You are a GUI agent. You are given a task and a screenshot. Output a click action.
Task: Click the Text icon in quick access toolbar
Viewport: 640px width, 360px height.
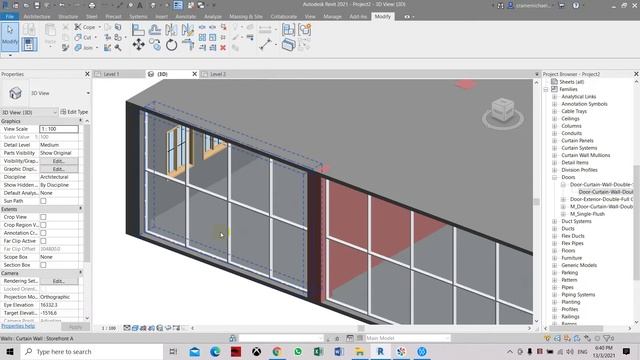[x=140, y=5]
